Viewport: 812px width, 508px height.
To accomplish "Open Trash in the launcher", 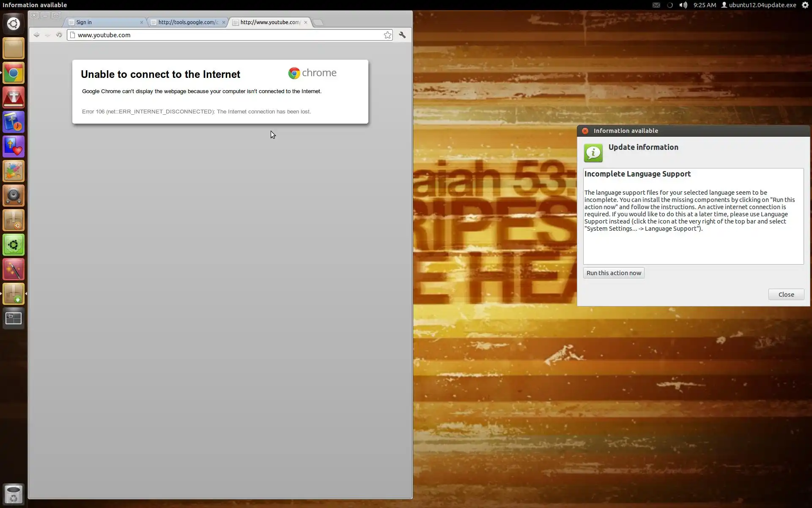I will 14,494.
